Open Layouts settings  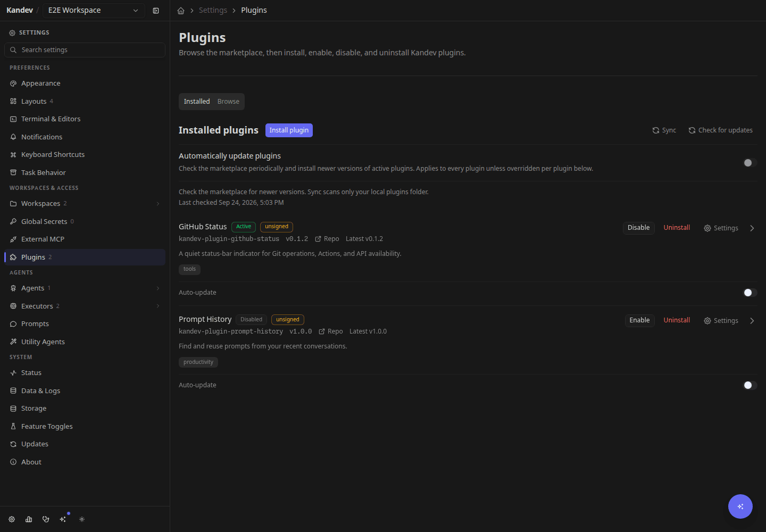pyautogui.click(x=85, y=101)
